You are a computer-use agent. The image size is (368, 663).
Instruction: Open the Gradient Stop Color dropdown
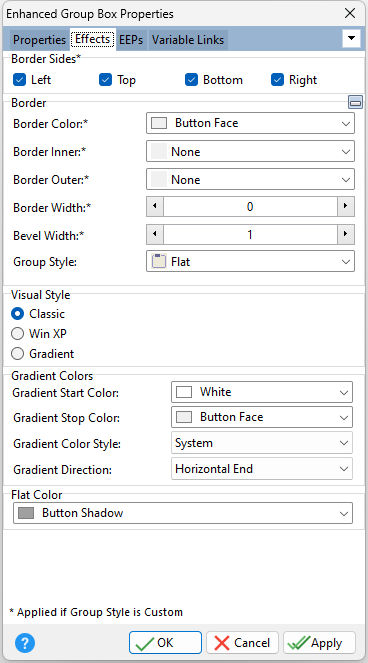click(262, 417)
